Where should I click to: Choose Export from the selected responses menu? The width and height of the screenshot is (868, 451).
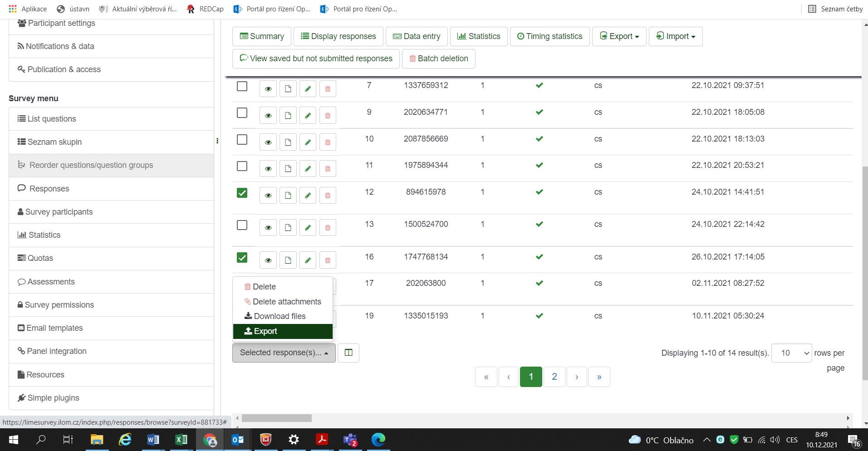click(282, 331)
